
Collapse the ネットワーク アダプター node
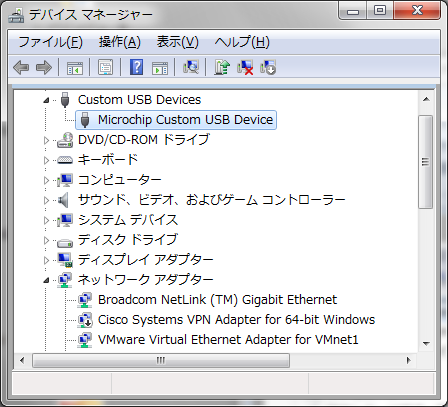tap(46, 280)
